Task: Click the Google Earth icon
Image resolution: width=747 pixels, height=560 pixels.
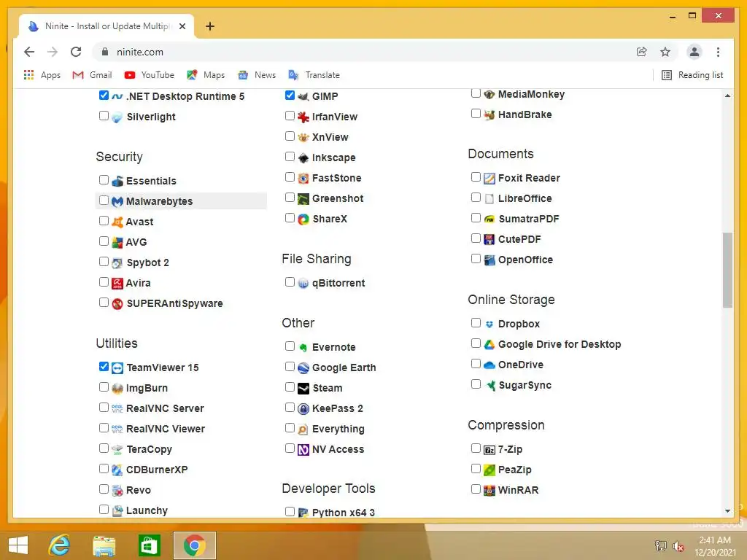Action: tap(303, 368)
